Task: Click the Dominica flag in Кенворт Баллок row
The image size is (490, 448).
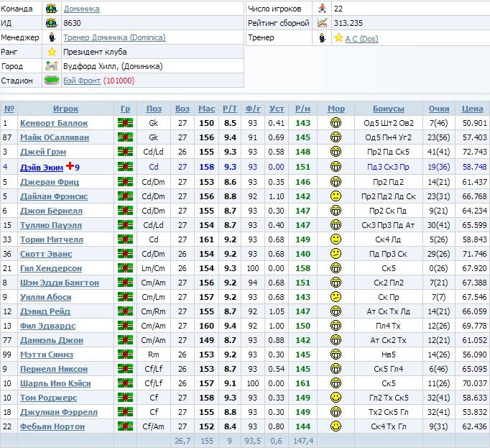Action: tap(125, 123)
